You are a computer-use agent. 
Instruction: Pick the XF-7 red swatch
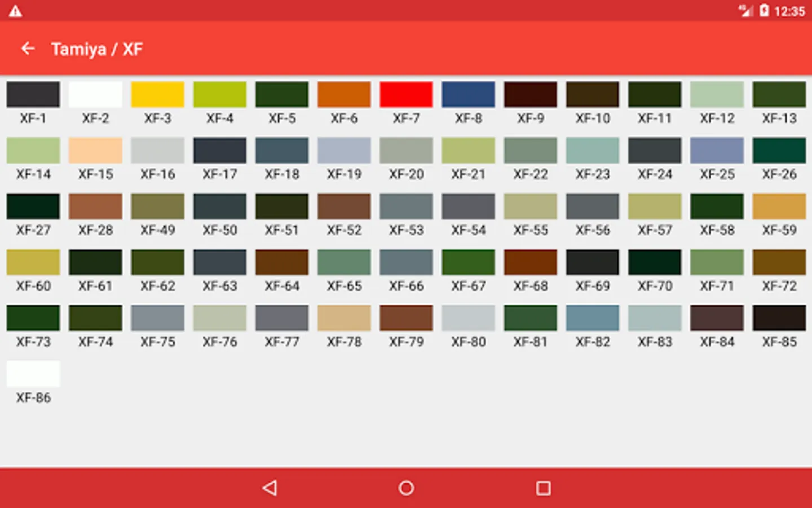[x=406, y=94]
